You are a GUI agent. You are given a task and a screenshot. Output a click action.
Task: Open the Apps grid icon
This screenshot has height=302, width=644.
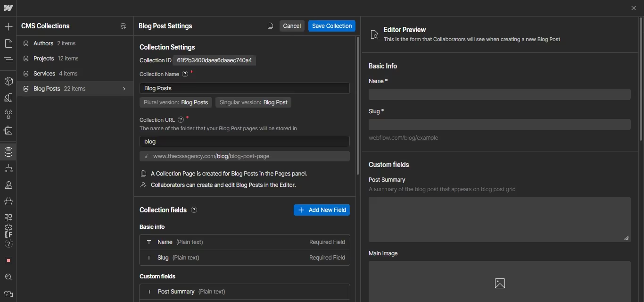[8, 218]
